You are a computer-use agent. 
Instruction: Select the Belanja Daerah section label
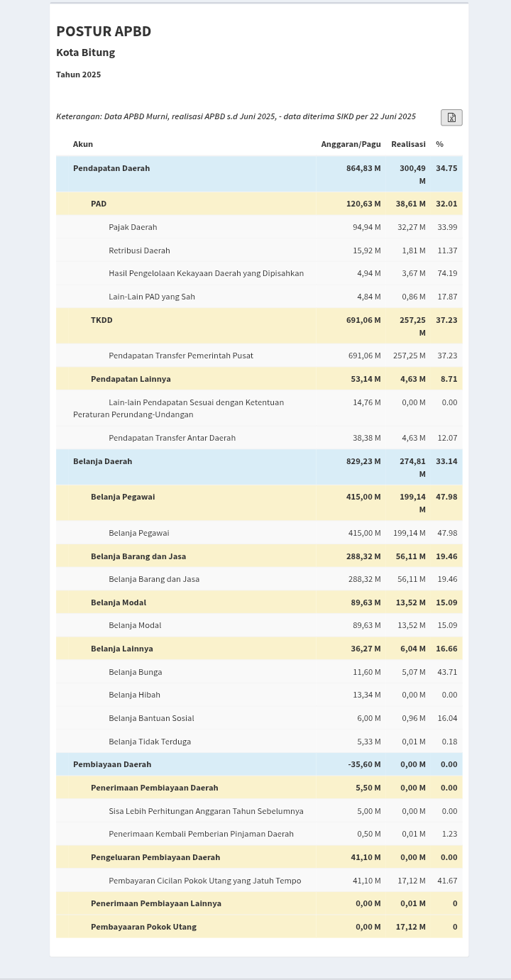pyautogui.click(x=103, y=461)
